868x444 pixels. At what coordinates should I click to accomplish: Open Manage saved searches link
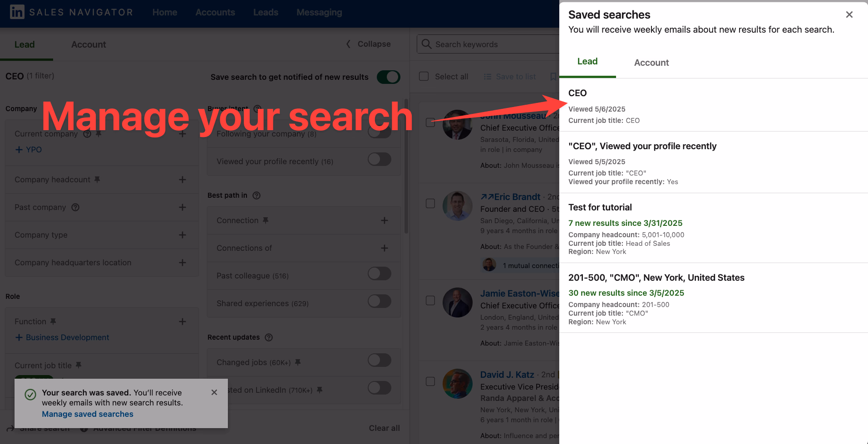pyautogui.click(x=88, y=414)
